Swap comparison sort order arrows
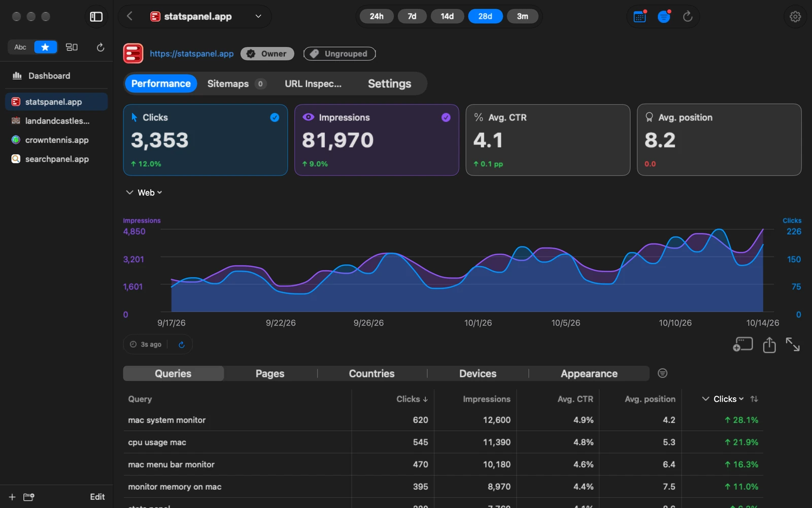The image size is (812, 508). point(754,399)
